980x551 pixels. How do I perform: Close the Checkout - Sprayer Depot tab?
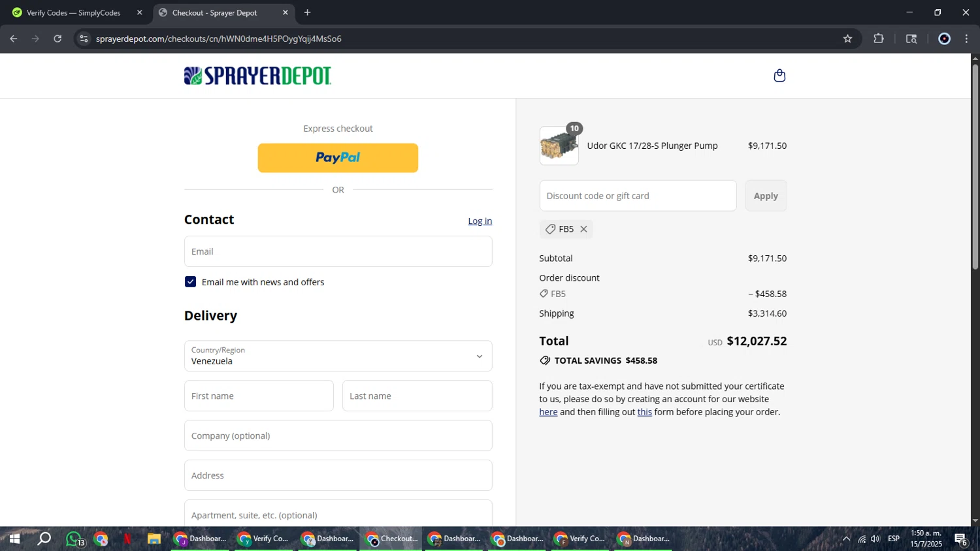point(286,12)
